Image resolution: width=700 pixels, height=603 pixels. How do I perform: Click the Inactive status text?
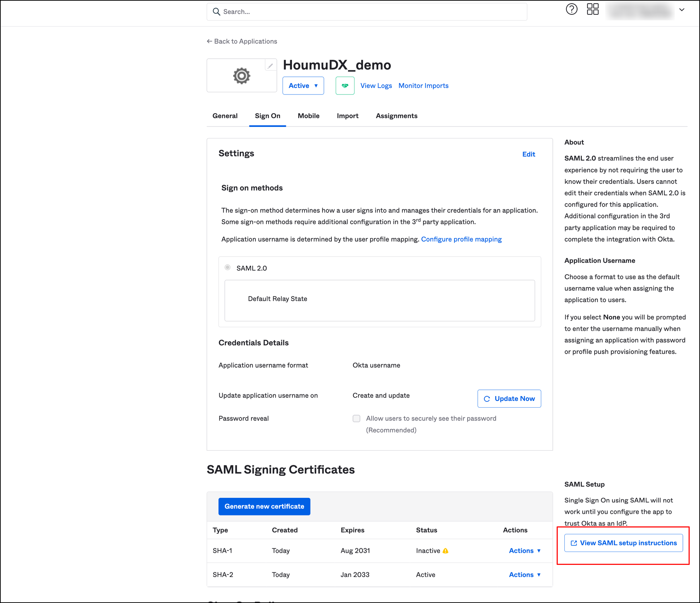pos(428,551)
